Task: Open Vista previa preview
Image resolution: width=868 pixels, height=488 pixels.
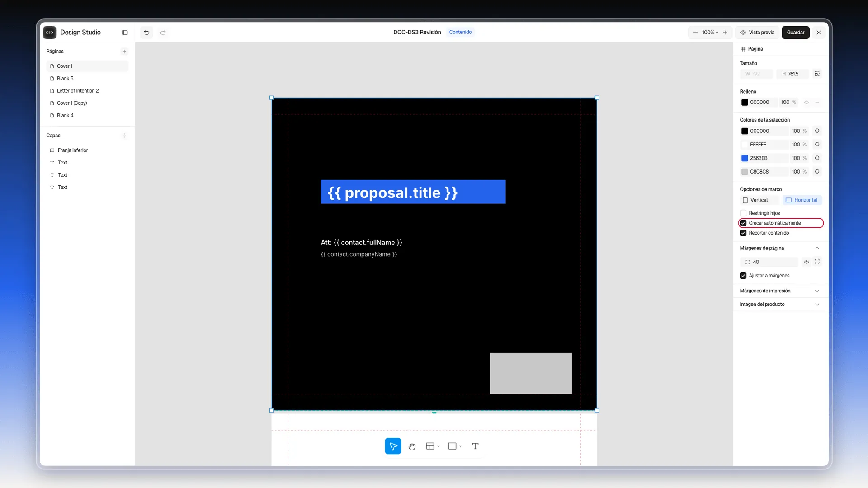Action: (x=757, y=33)
